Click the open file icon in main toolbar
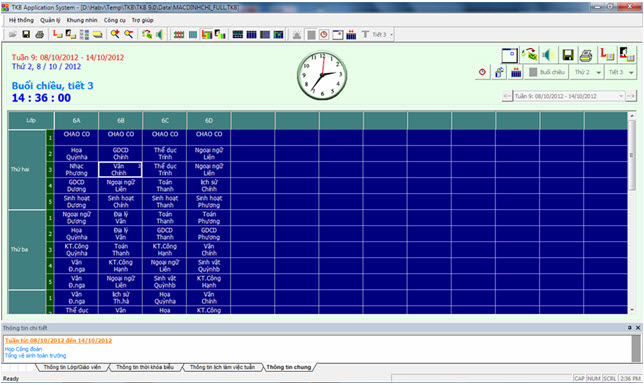Screen dimensions: 644x385 coord(13,35)
